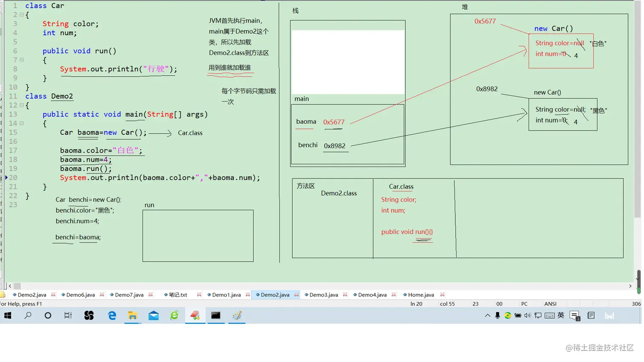Check the battery tray icon
The height and width of the screenshot is (362, 644).
(518, 316)
